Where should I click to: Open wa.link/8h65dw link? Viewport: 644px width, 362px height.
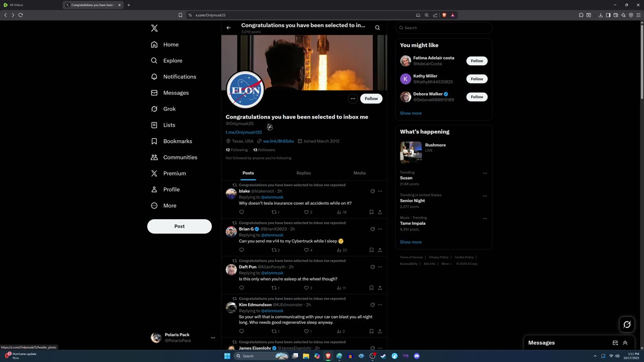tap(278, 141)
